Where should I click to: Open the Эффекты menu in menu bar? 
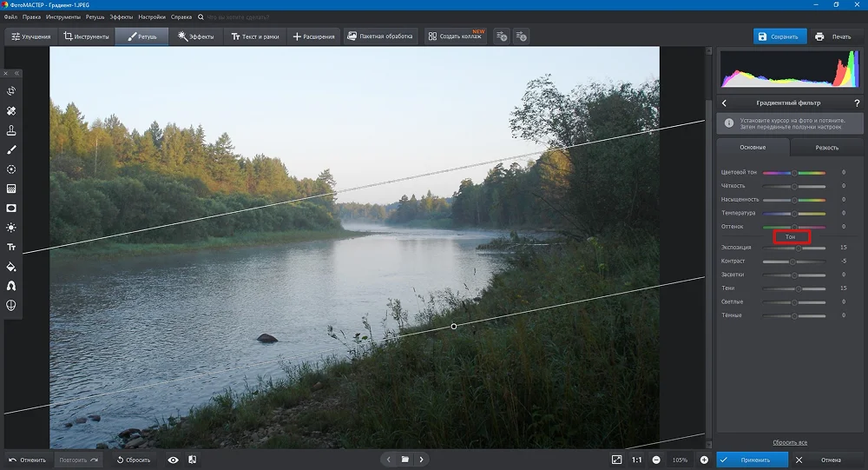coord(122,17)
